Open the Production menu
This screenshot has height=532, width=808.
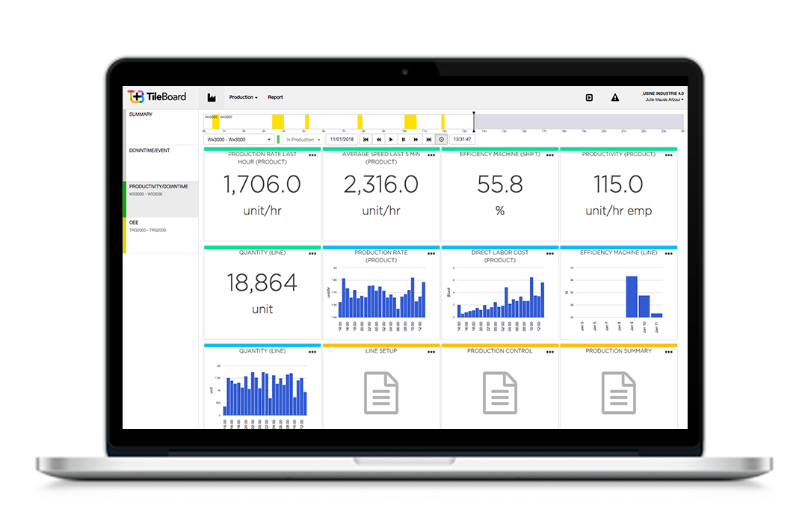pyautogui.click(x=243, y=97)
